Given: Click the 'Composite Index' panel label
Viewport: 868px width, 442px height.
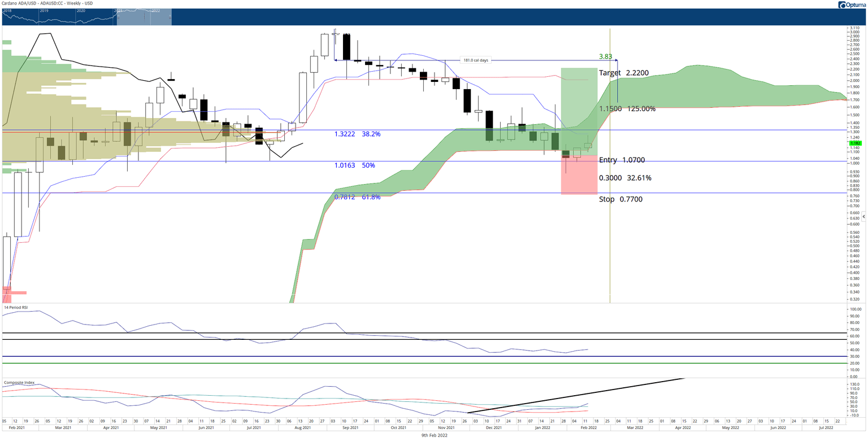Looking at the screenshot, I should tap(19, 382).
